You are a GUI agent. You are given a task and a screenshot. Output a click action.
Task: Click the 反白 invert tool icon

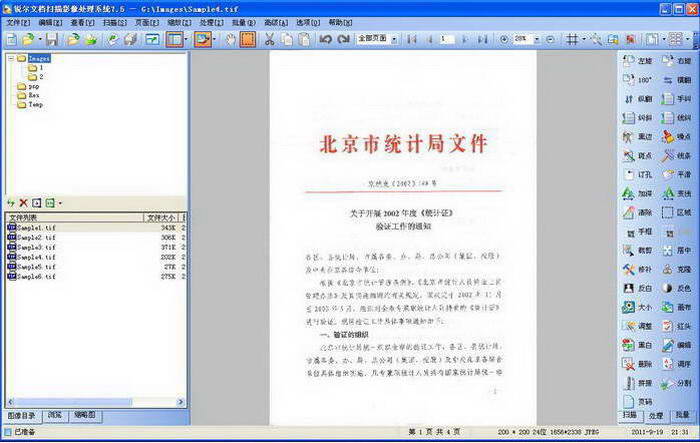point(638,288)
